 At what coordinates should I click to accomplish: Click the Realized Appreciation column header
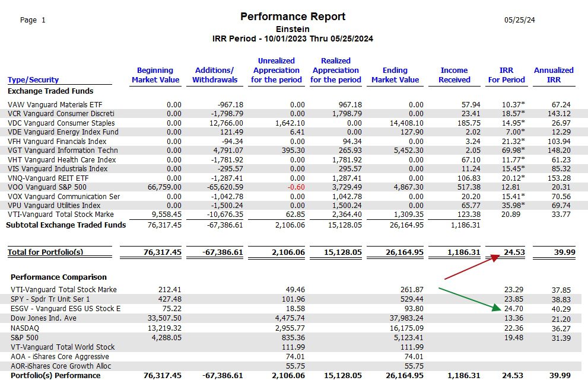(336, 70)
